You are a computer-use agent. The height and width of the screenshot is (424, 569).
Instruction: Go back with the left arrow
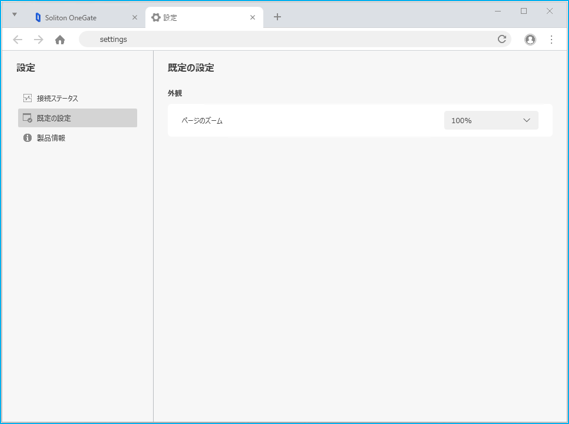point(17,40)
